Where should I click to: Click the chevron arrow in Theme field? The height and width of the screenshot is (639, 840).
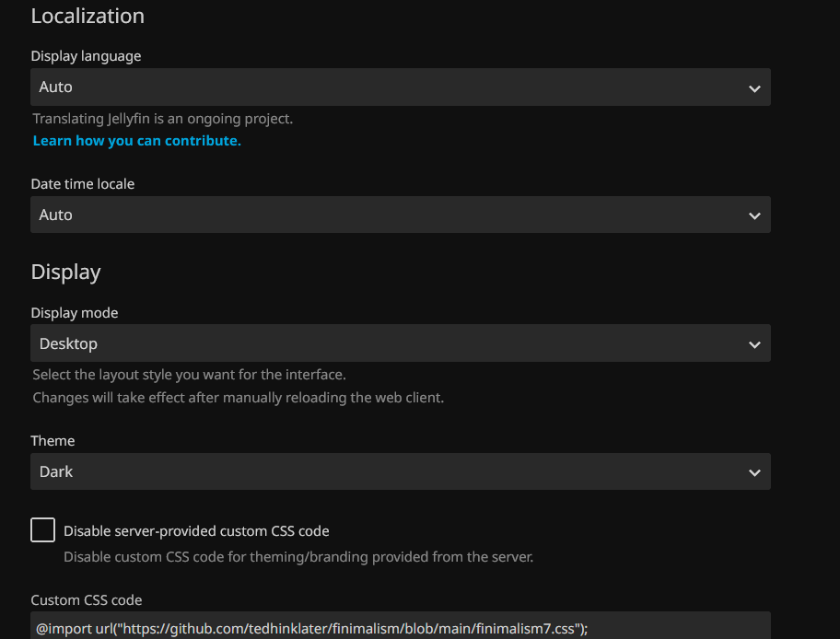(x=754, y=472)
